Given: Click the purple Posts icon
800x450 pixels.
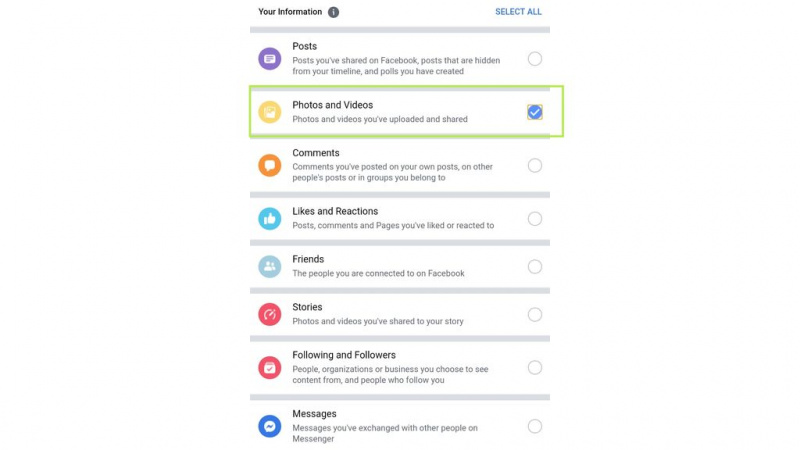Looking at the screenshot, I should 269,59.
